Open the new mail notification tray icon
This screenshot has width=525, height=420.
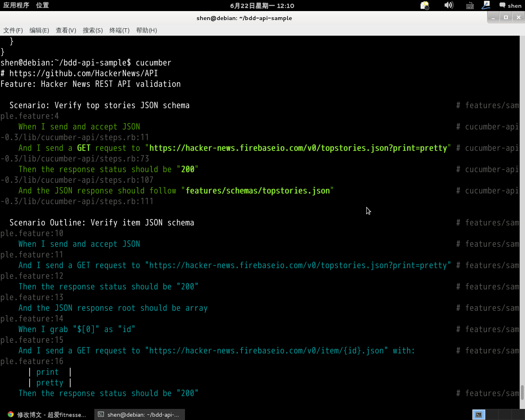425,5
